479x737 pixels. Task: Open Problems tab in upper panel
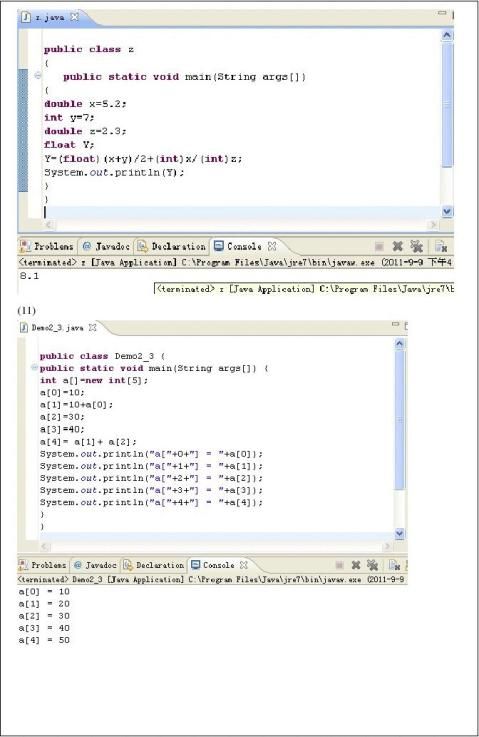coord(47,246)
